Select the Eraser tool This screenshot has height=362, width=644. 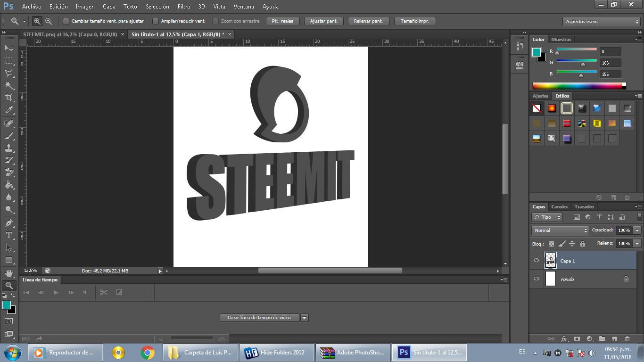pos(9,173)
